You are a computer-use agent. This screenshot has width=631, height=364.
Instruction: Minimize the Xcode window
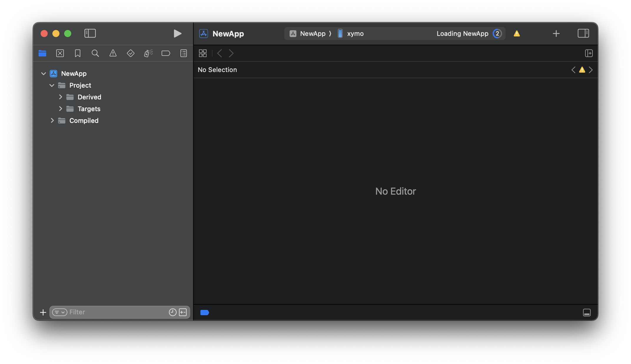pos(56,34)
